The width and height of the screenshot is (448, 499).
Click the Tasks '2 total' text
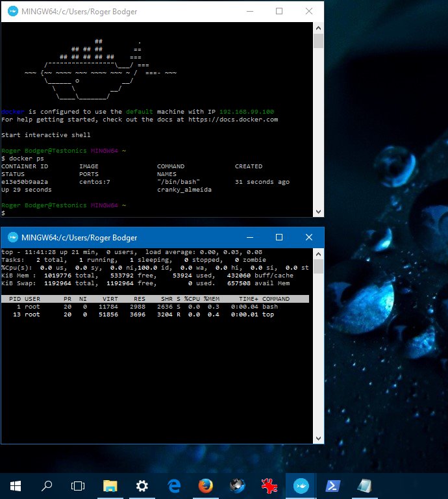click(49, 260)
